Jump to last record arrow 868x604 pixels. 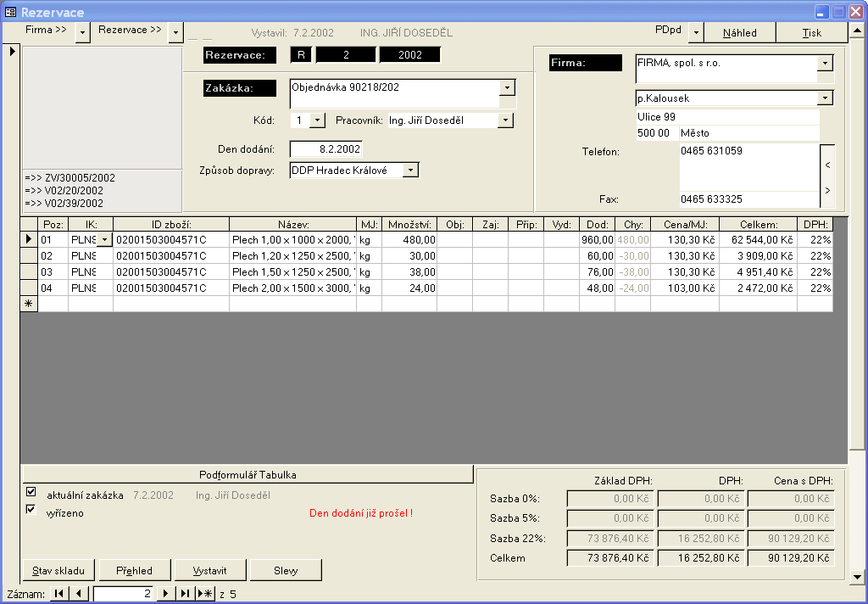coord(185,594)
